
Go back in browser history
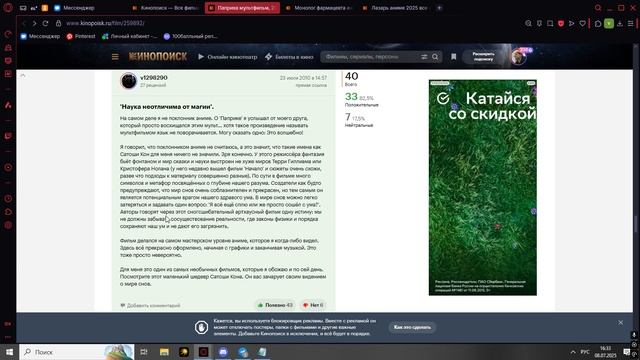24,23
